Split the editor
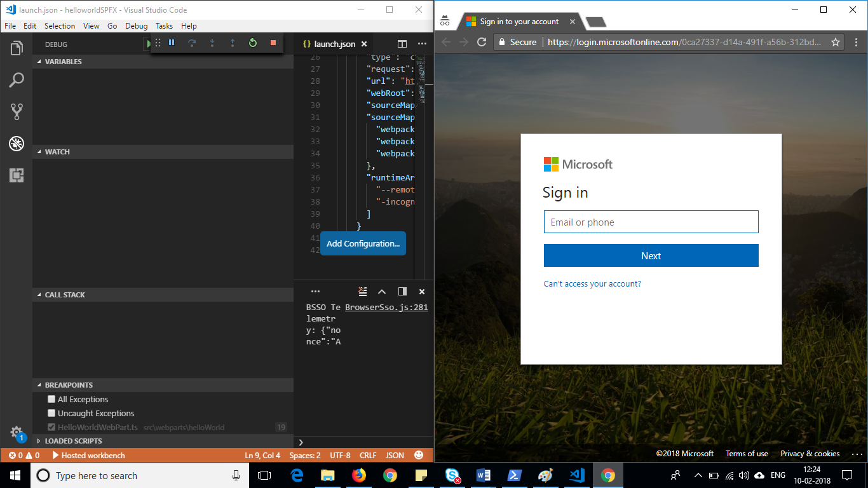868x488 pixels. (x=402, y=44)
